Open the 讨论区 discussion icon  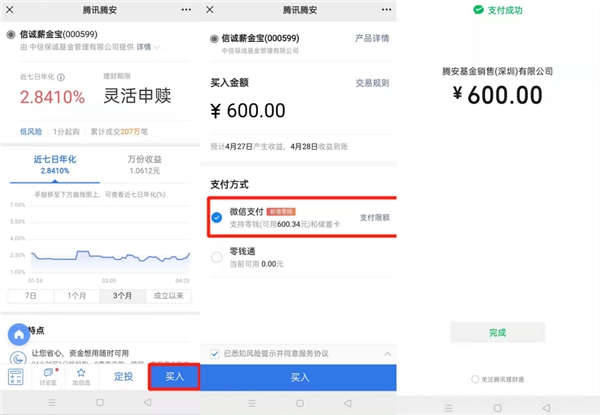point(48,377)
